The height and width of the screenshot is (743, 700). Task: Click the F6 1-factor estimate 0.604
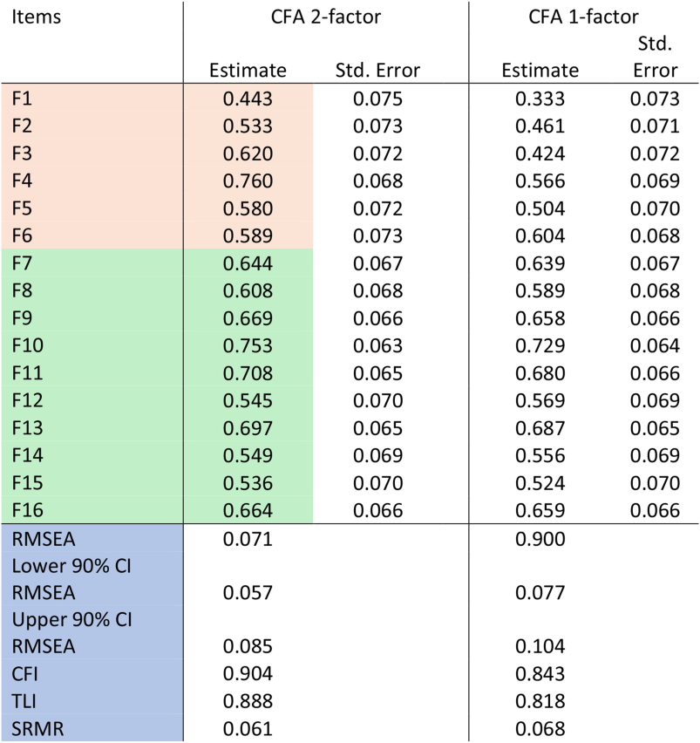point(540,235)
